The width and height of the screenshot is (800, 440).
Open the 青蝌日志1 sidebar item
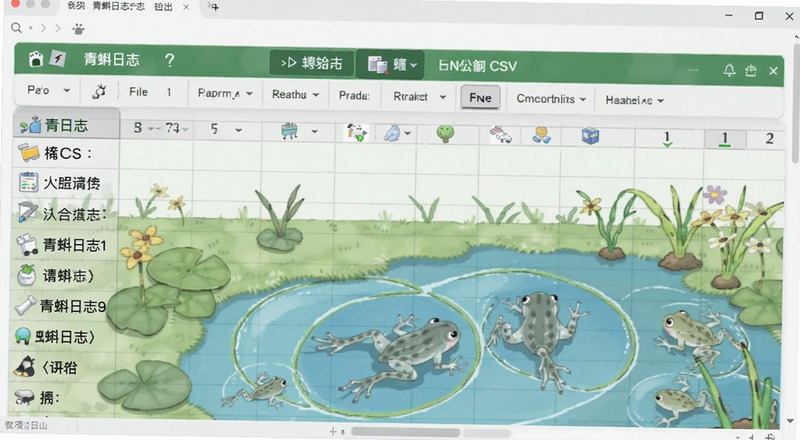pyautogui.click(x=66, y=245)
